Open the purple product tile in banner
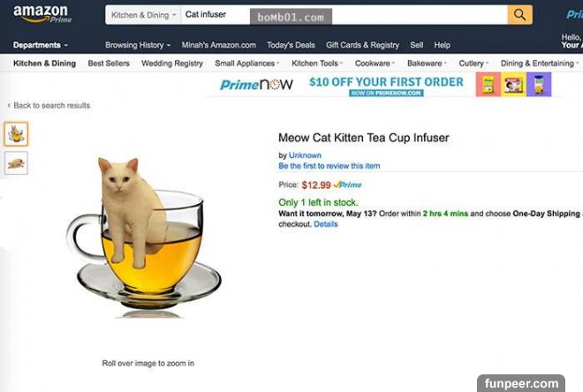The width and height of the screenshot is (583, 392). [539, 85]
